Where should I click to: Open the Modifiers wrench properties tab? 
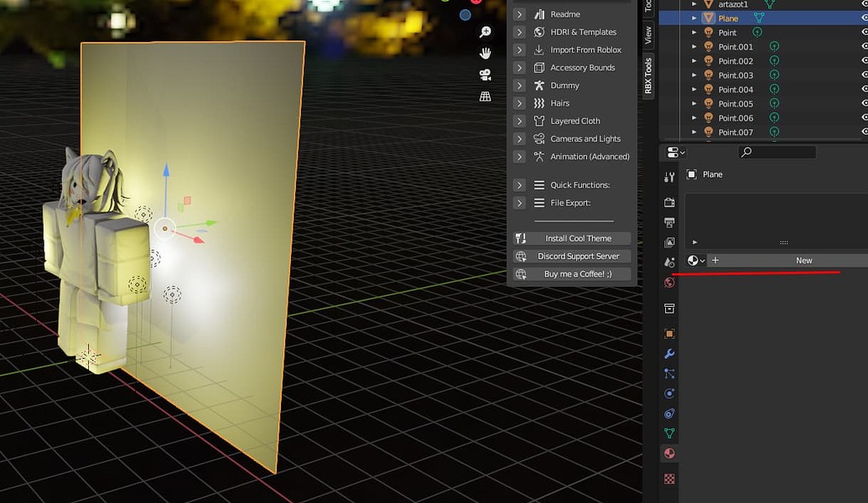pos(669,354)
